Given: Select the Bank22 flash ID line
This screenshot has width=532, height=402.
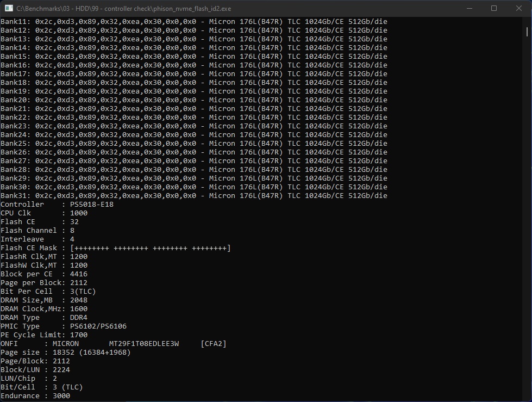Looking at the screenshot, I should 194,117.
